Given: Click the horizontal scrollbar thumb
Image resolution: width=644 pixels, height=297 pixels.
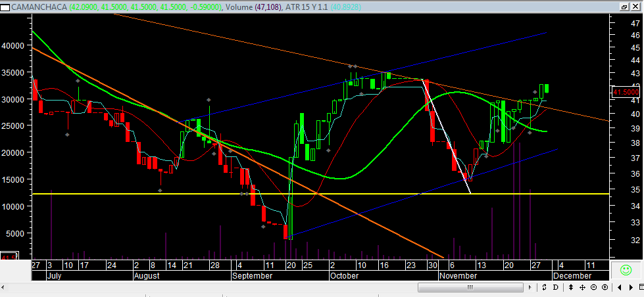Looking at the screenshot, I should (471, 287).
